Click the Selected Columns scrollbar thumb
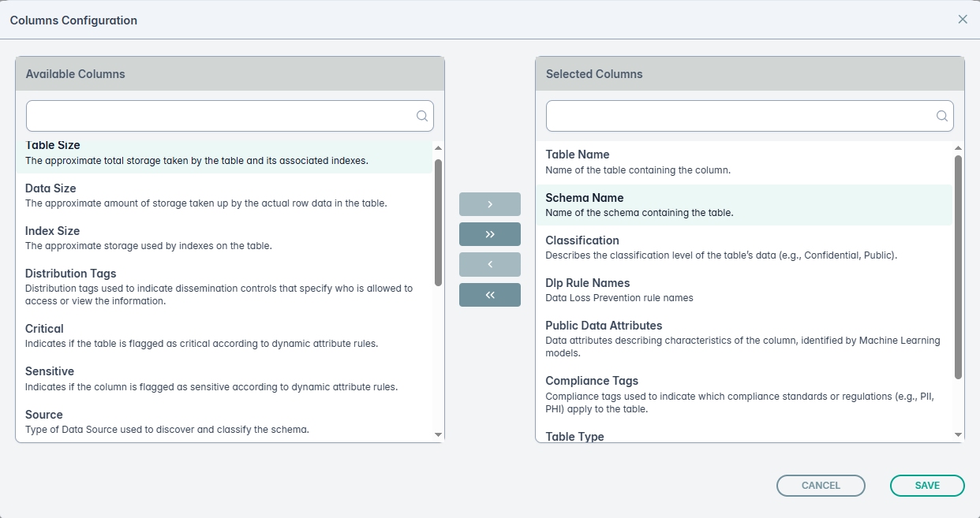The image size is (980, 518). (x=958, y=266)
